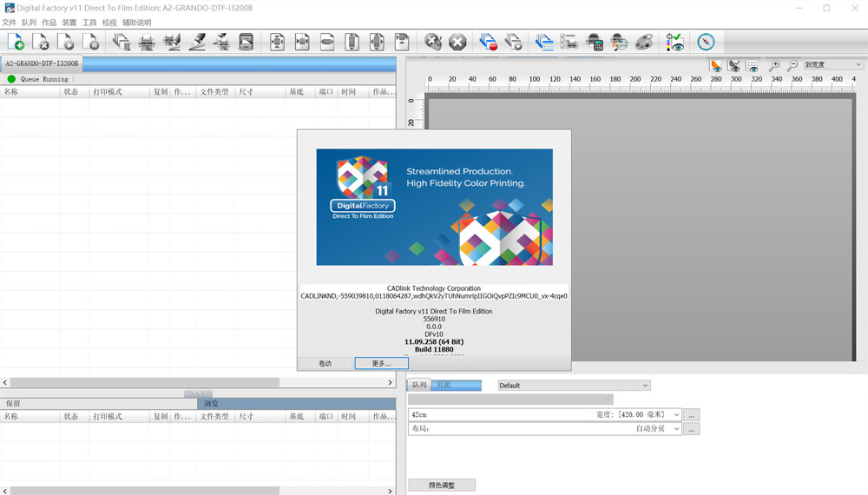The image size is (868, 495).
Task: Click the print job printer icon
Action: [147, 42]
